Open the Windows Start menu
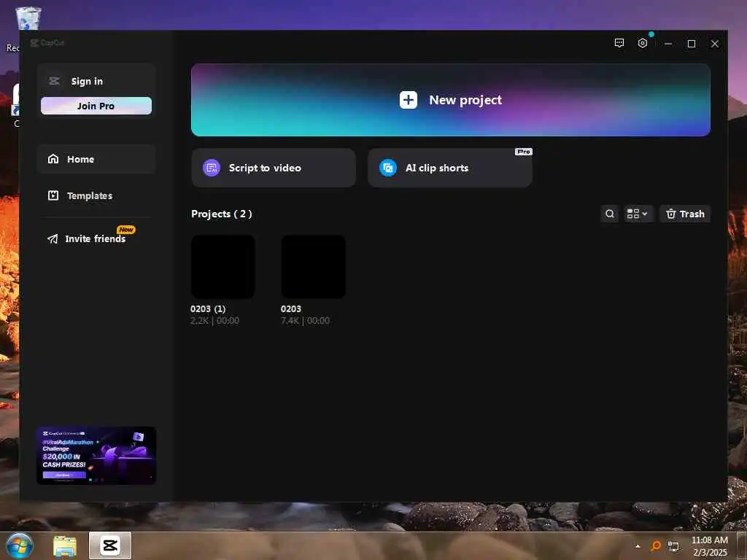The width and height of the screenshot is (747, 560). click(19, 545)
